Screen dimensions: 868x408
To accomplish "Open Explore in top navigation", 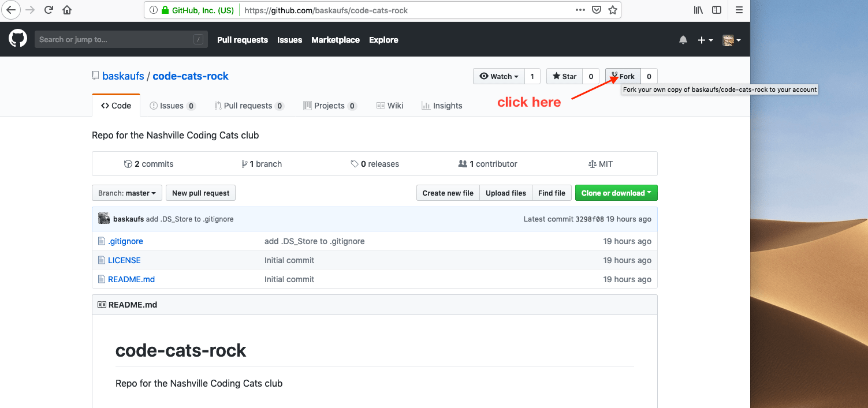I will coord(383,40).
